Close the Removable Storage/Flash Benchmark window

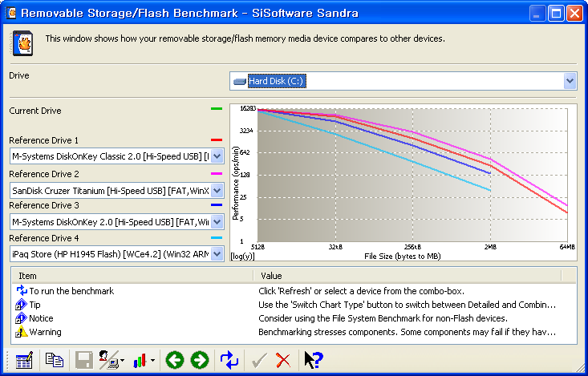574,14
